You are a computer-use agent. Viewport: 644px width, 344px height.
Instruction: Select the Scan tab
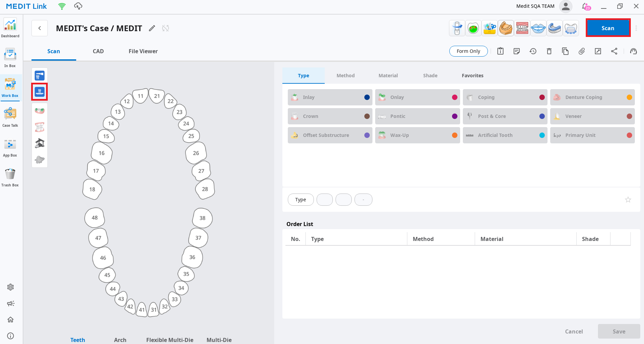pyautogui.click(x=53, y=52)
